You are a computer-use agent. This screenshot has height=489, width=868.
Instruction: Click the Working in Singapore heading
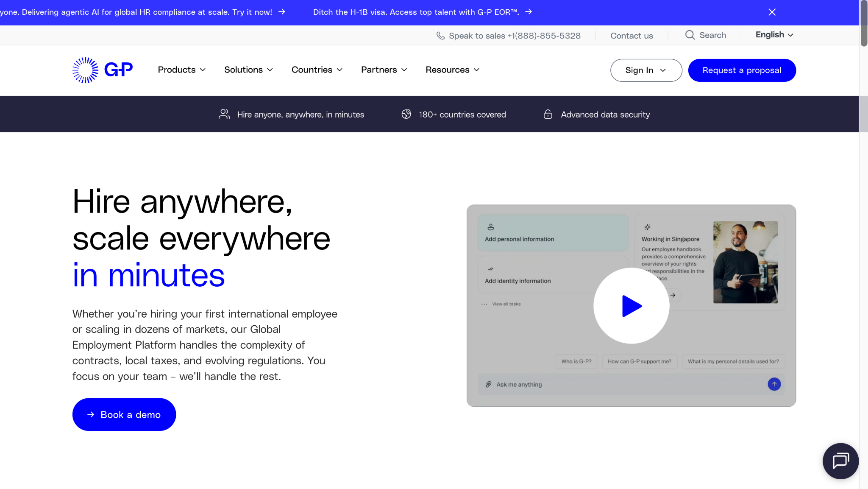(670, 239)
